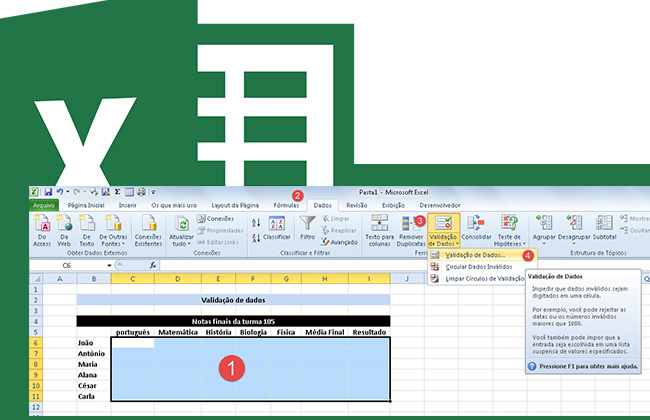The width and height of the screenshot is (650, 420).
Task: Click the Propriedades button
Action: [220, 230]
